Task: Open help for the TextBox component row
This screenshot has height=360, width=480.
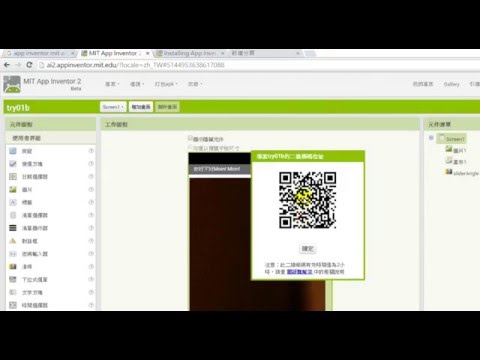Action: pyautogui.click(x=91, y=292)
